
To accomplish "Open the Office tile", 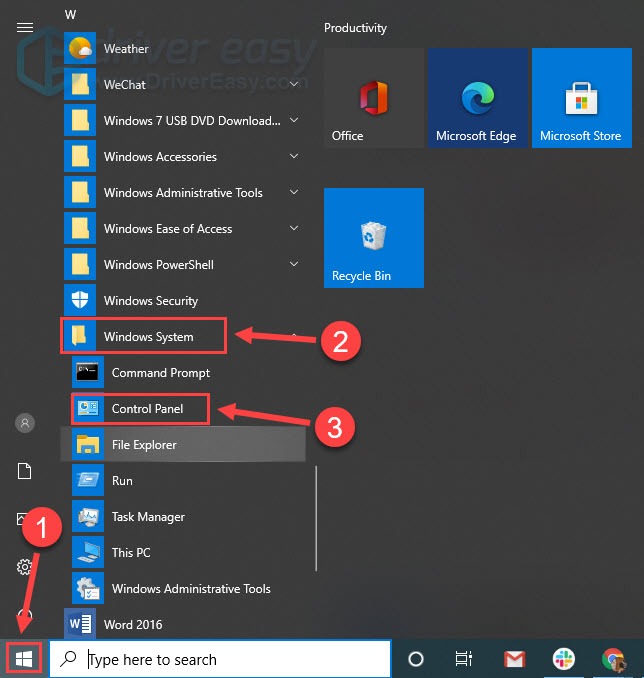I will click(374, 98).
